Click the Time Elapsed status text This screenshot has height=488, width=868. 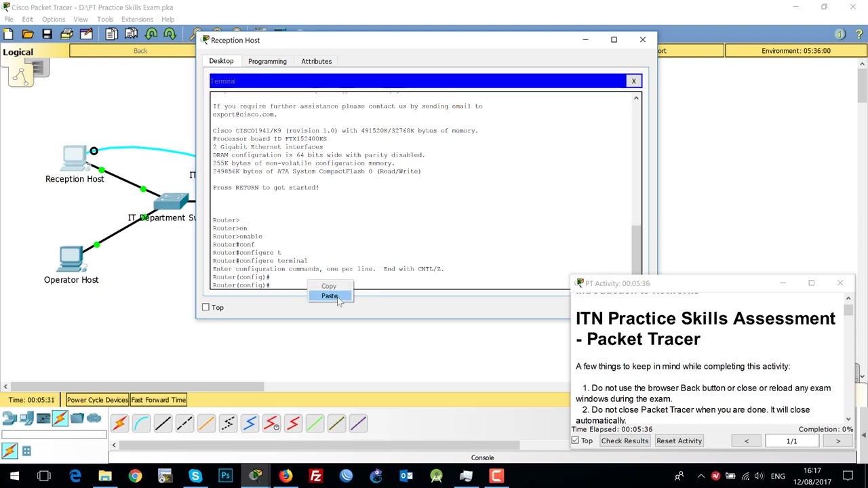(x=612, y=429)
